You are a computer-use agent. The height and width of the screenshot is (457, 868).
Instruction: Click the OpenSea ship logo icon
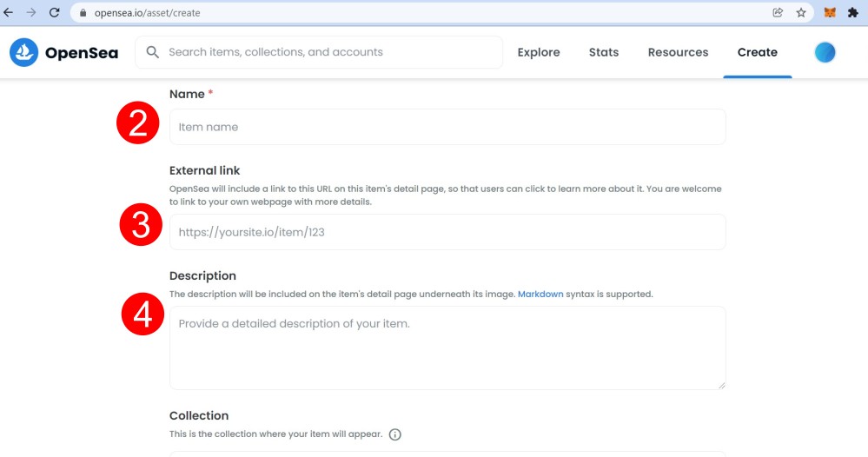coord(23,52)
